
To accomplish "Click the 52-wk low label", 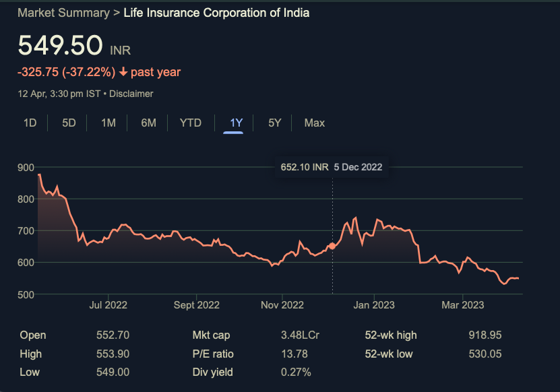I will pos(389,354).
